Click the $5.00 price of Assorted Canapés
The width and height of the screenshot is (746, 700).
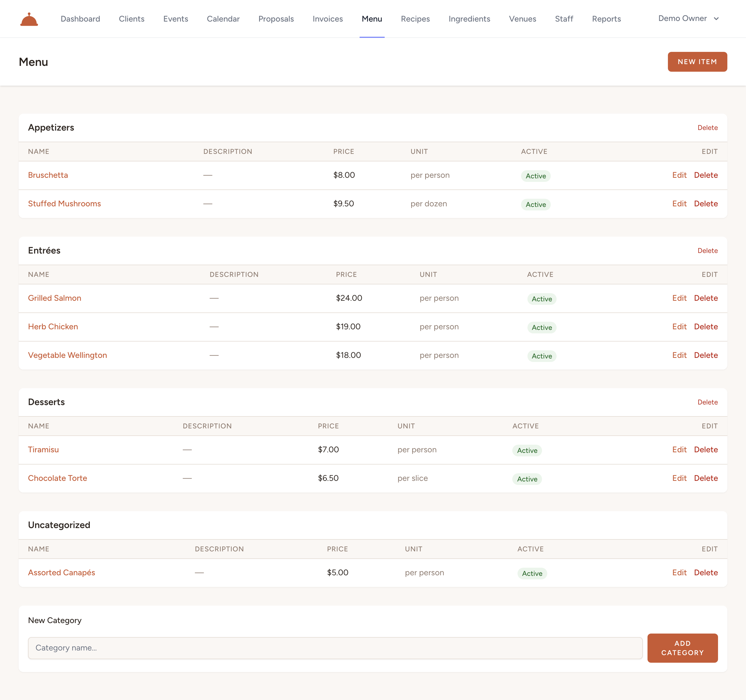338,572
